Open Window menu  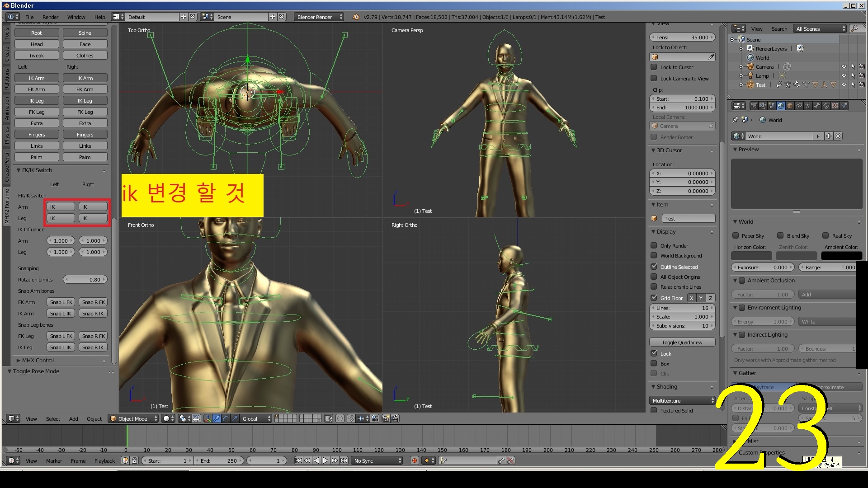click(76, 17)
